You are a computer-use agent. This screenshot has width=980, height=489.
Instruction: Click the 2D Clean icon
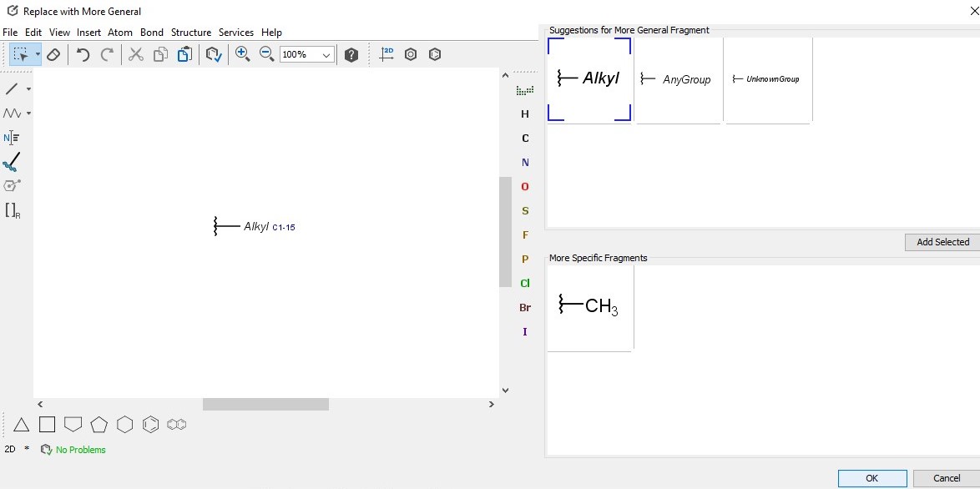(x=386, y=54)
